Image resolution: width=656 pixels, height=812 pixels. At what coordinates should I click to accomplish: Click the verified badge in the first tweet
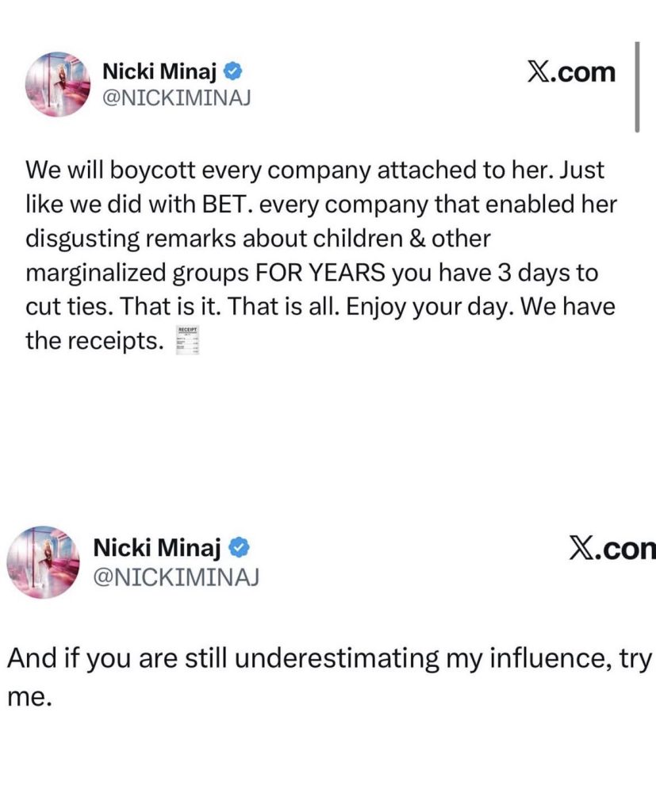[232, 72]
